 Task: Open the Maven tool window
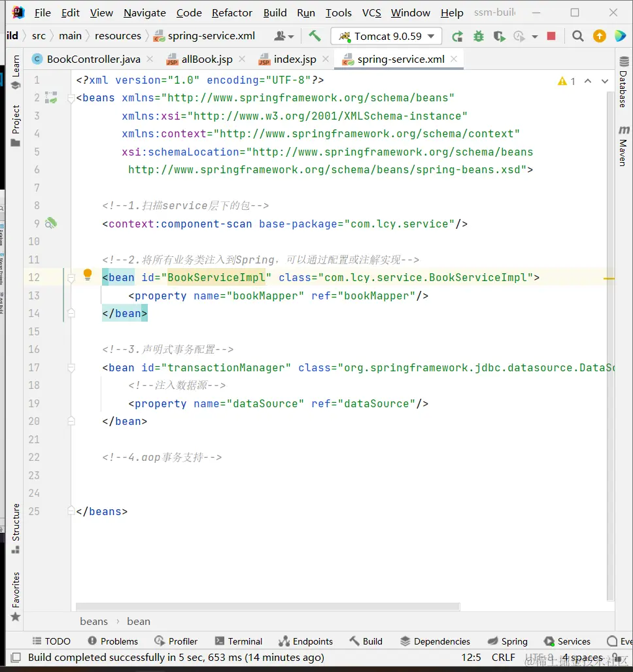pos(624,146)
